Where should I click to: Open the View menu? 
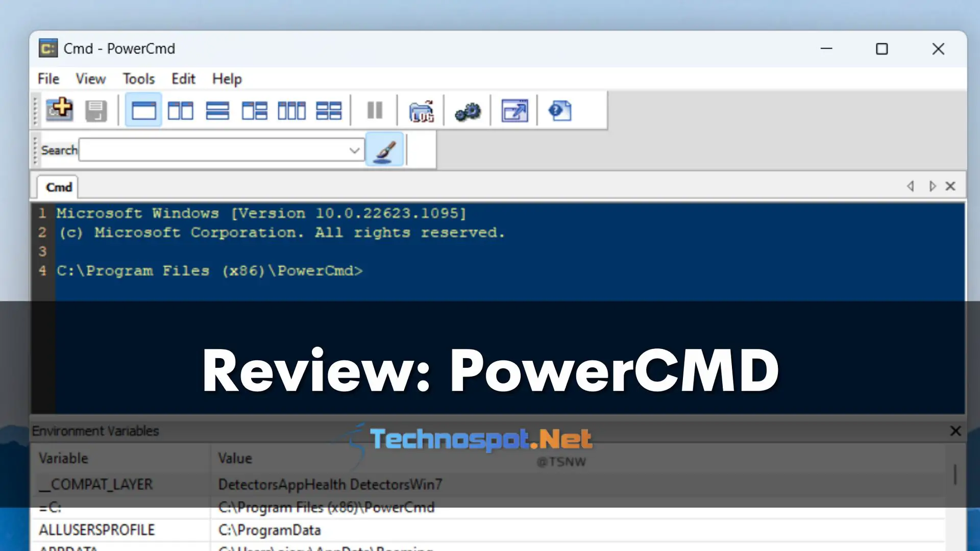coord(90,79)
